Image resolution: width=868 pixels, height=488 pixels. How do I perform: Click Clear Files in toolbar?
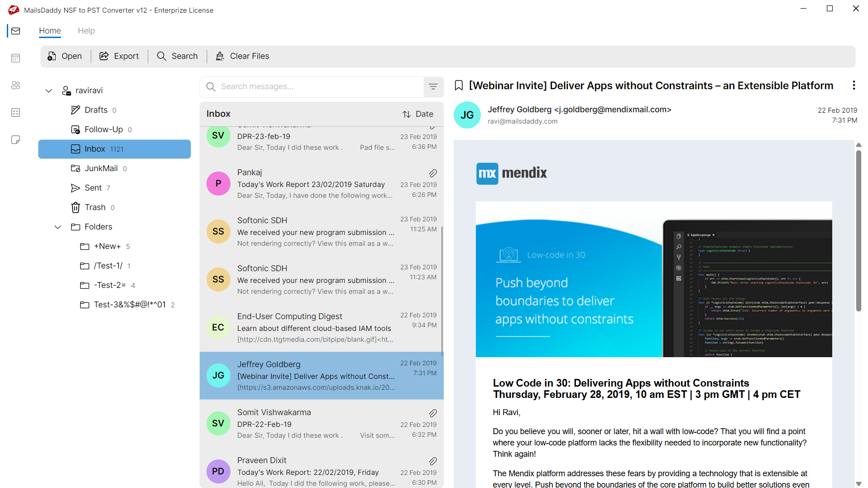[x=242, y=56]
